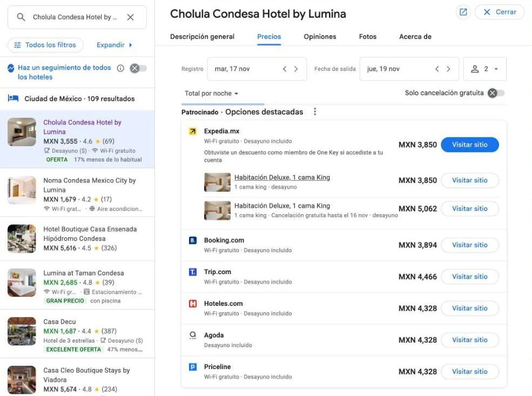The width and height of the screenshot is (532, 396).
Task: Click the Hoteles.com logo icon
Action: [193, 303]
